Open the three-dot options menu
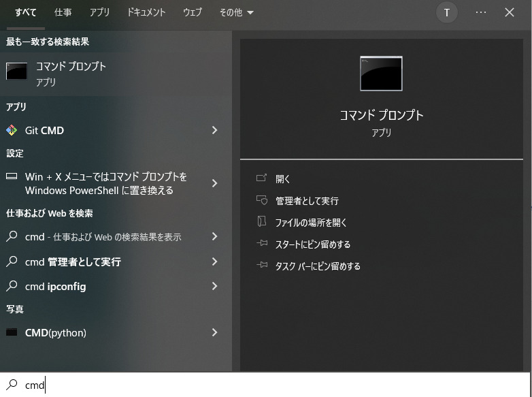This screenshot has width=532, height=397. click(481, 12)
